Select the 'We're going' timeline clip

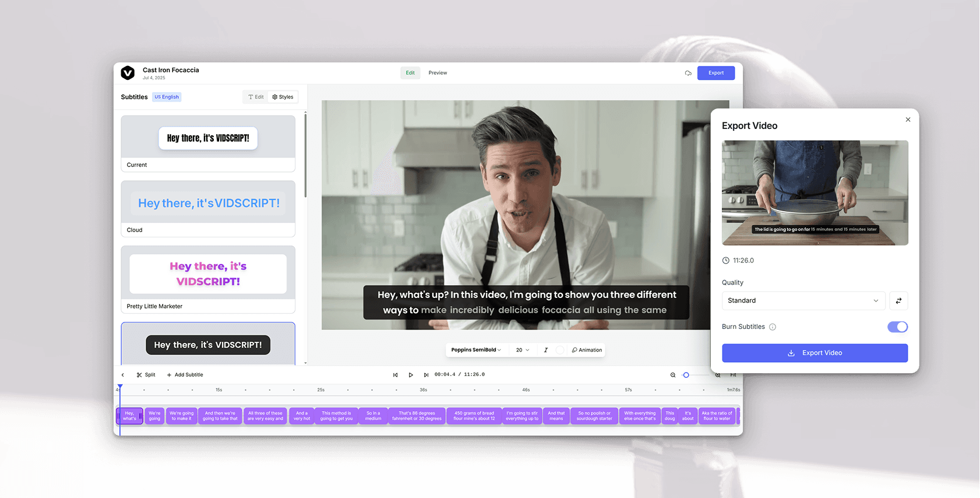(154, 416)
